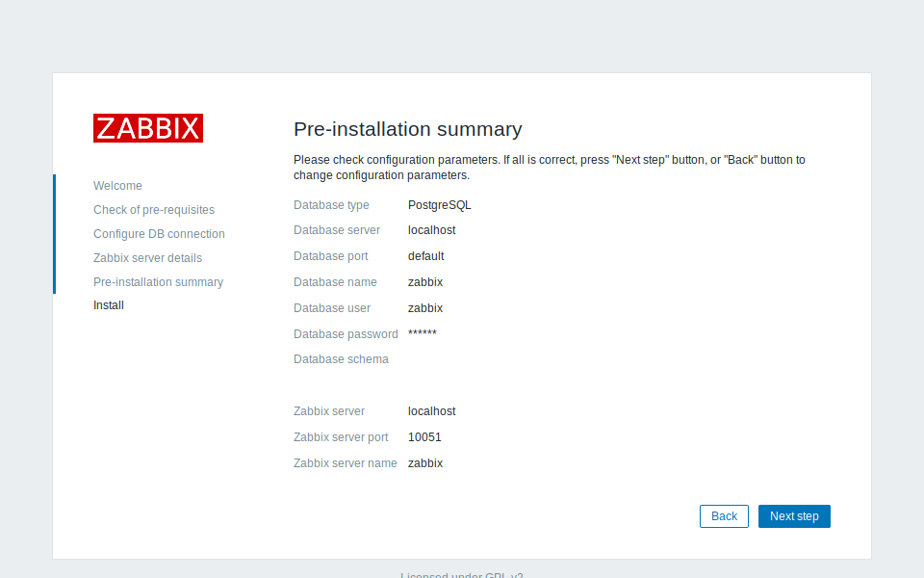The width and height of the screenshot is (924, 578).
Task: Click the Zabbix server name label
Action: coord(345,463)
